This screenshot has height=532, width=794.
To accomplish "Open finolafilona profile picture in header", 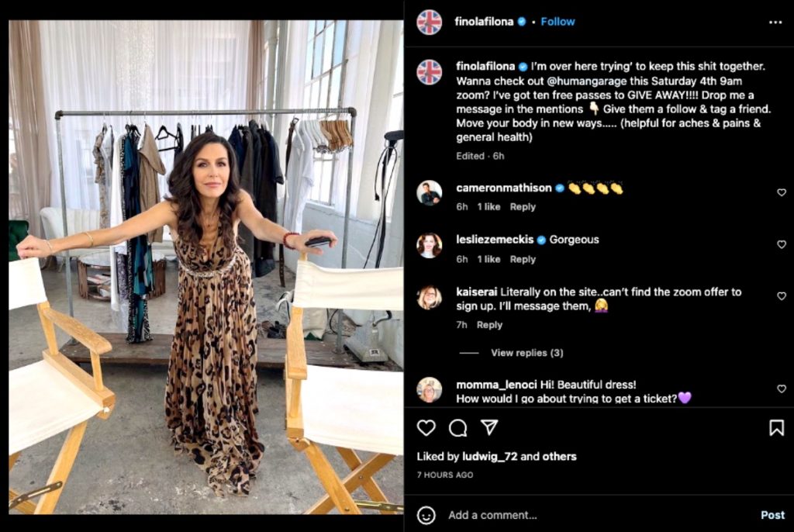I will tap(429, 22).
